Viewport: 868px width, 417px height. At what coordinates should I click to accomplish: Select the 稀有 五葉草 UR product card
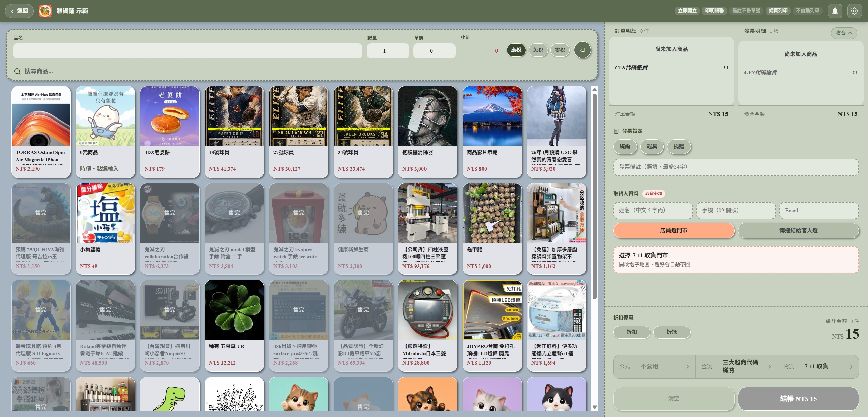(x=234, y=326)
